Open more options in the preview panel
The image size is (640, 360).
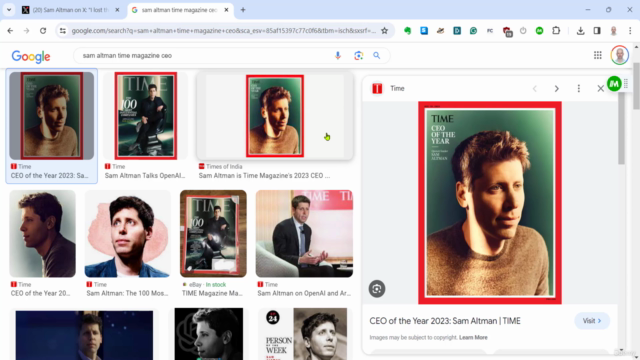[578, 89]
